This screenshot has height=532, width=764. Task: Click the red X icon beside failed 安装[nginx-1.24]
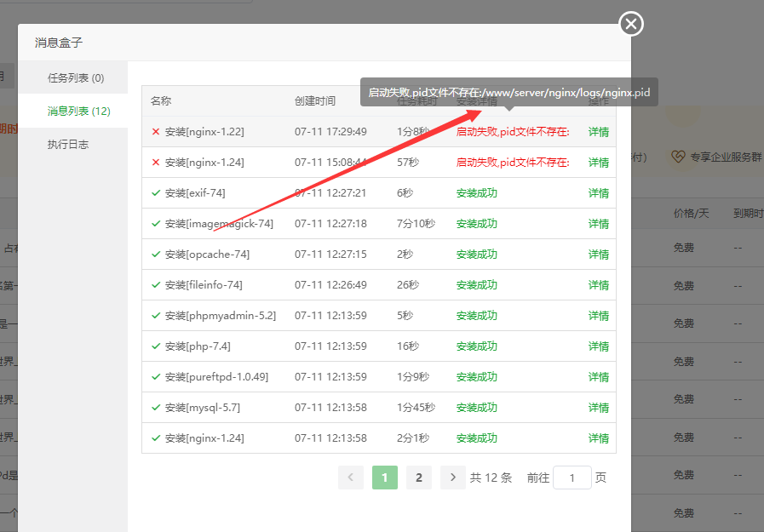(x=156, y=162)
